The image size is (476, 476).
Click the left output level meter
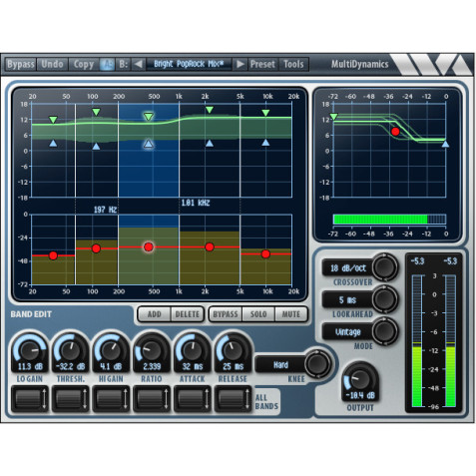pos(417,341)
